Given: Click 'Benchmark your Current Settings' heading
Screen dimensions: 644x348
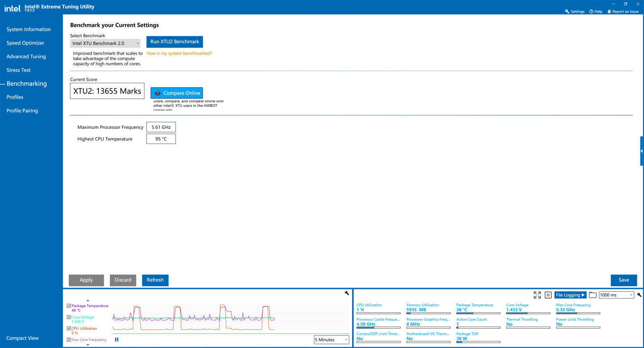Looking at the screenshot, I should coord(114,25).
